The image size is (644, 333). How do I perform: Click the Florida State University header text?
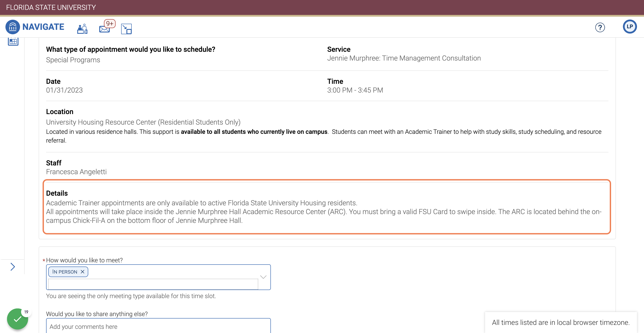click(51, 7)
